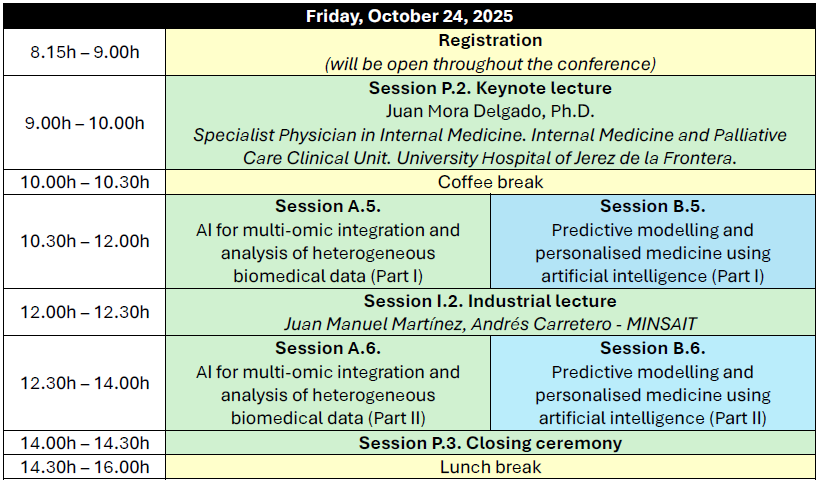Click the 12.00h – 12.30h time cell

[x=84, y=312]
